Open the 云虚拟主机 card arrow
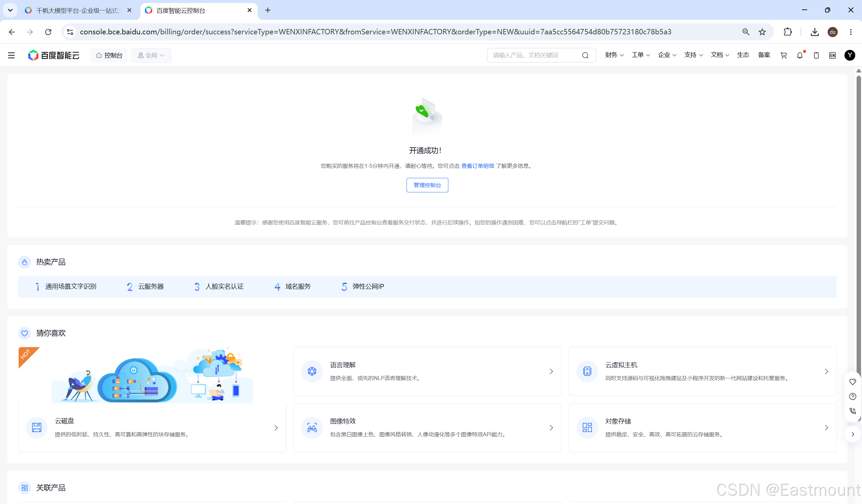Image resolution: width=862 pixels, height=504 pixels. pyautogui.click(x=826, y=372)
